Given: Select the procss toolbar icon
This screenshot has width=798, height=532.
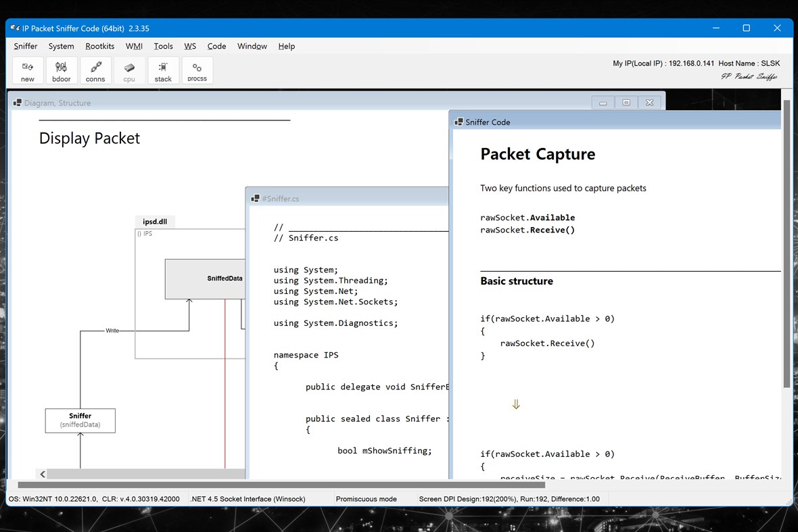Looking at the screenshot, I should [197, 70].
